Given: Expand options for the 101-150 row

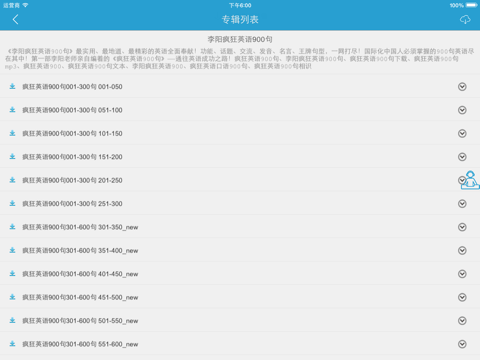Looking at the screenshot, I should coord(462,133).
